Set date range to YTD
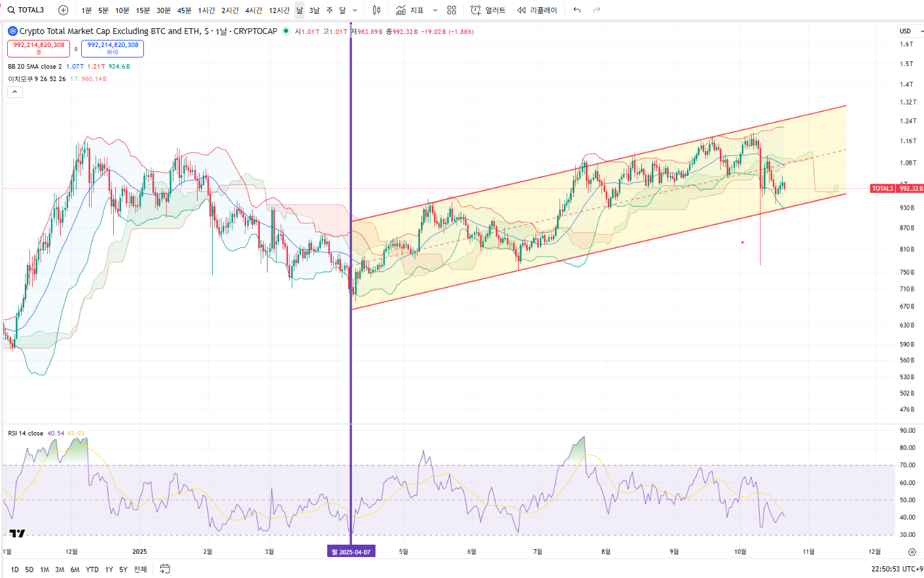924x578 pixels. click(x=92, y=569)
